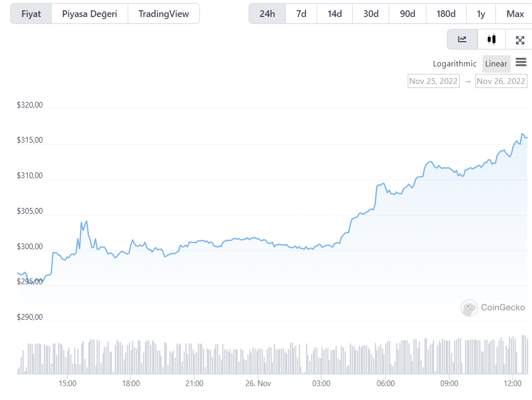Click the $320,00 axis label
This screenshot has height=400, width=532.
(30, 105)
